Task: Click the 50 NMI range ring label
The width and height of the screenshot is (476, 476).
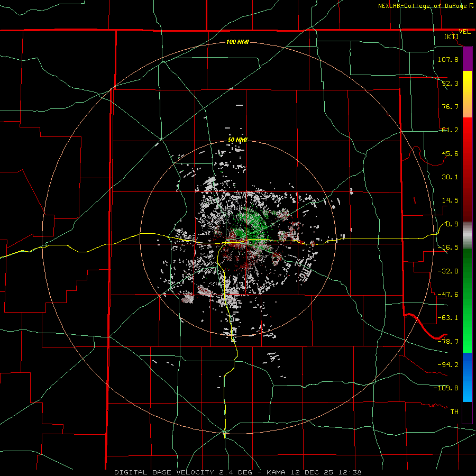Action: point(237,140)
